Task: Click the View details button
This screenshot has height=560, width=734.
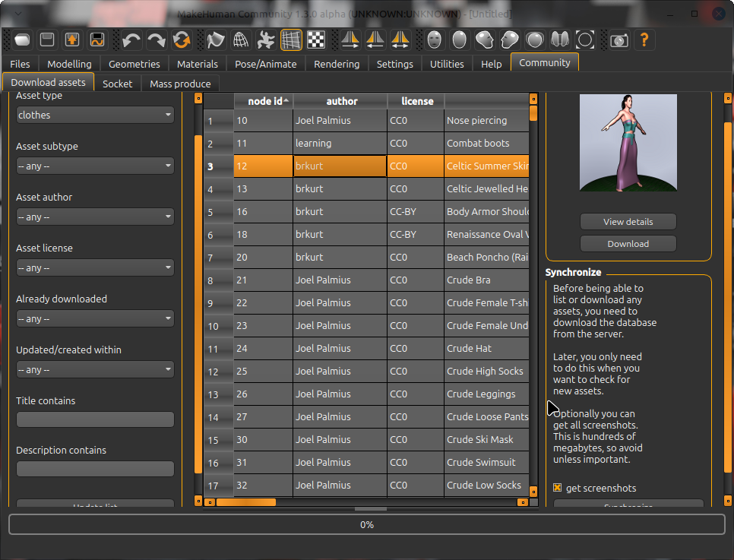Action: 628,221
